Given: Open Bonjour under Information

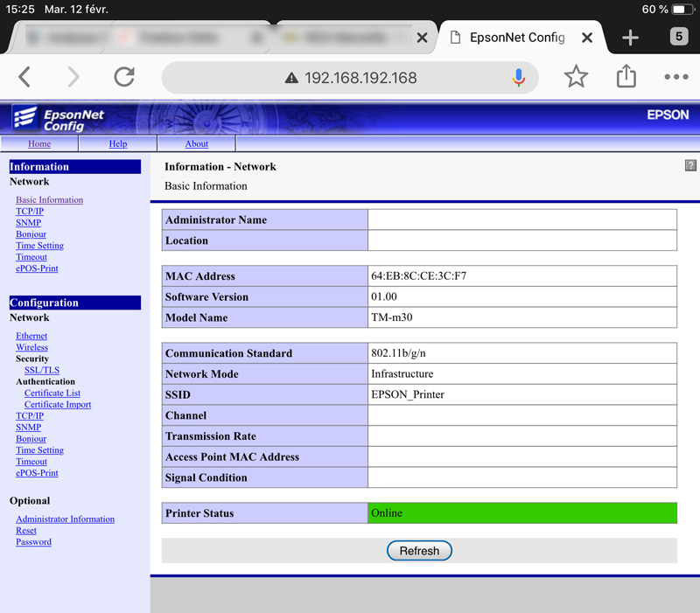Looking at the screenshot, I should 31,234.
